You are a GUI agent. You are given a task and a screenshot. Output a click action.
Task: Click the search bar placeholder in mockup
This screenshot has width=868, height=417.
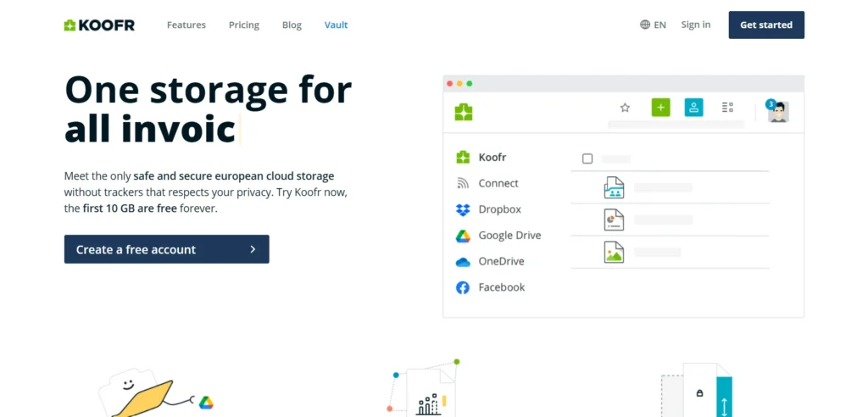(676, 125)
